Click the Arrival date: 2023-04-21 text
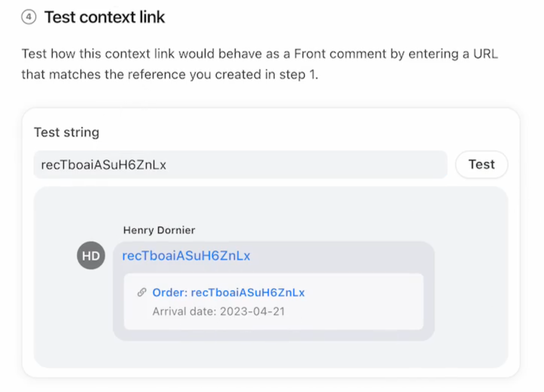 click(219, 311)
